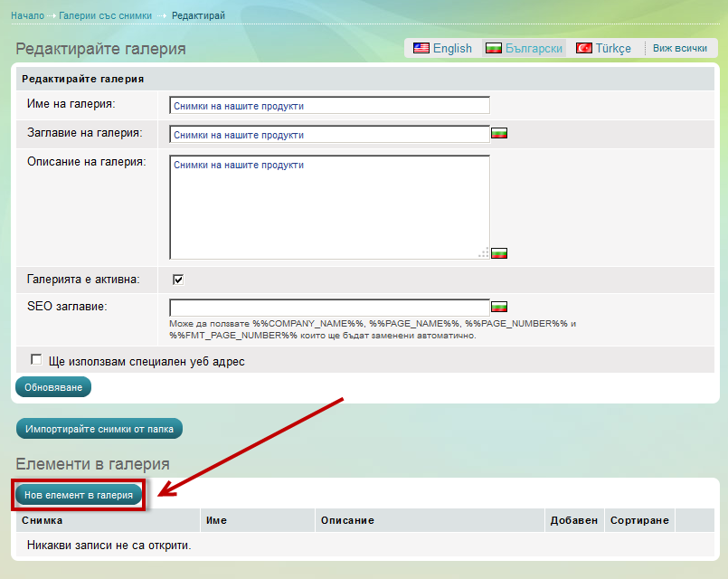Click the Добавен column header
The width and height of the screenshot is (728, 579).
(x=574, y=520)
